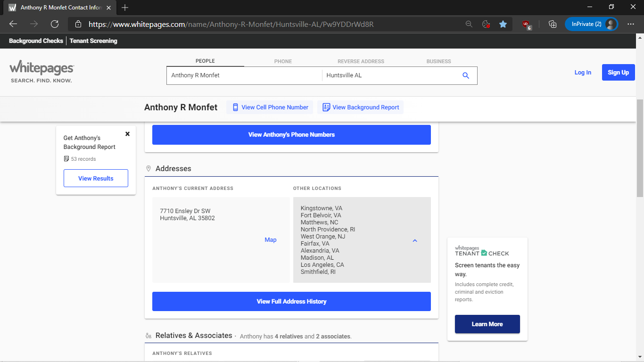Open the tracking prevention cookie icon
Viewport: 644px width, 362px height.
tap(486, 24)
